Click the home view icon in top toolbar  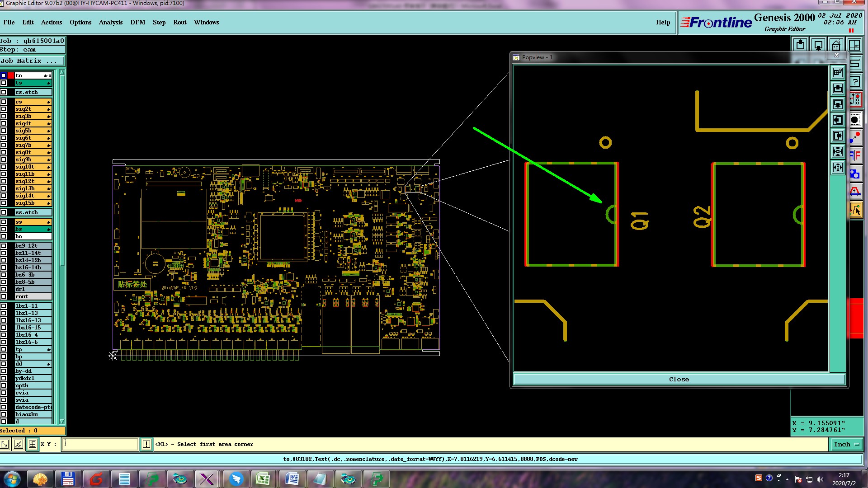point(836,45)
